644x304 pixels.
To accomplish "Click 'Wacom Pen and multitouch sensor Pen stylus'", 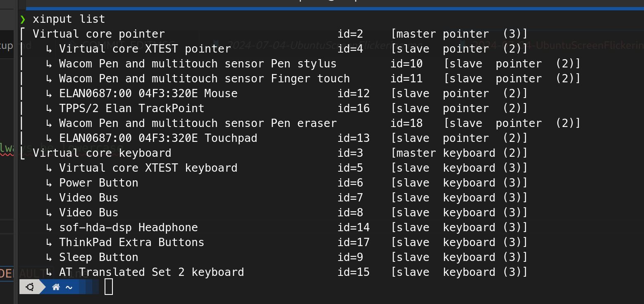I will coord(198,64).
